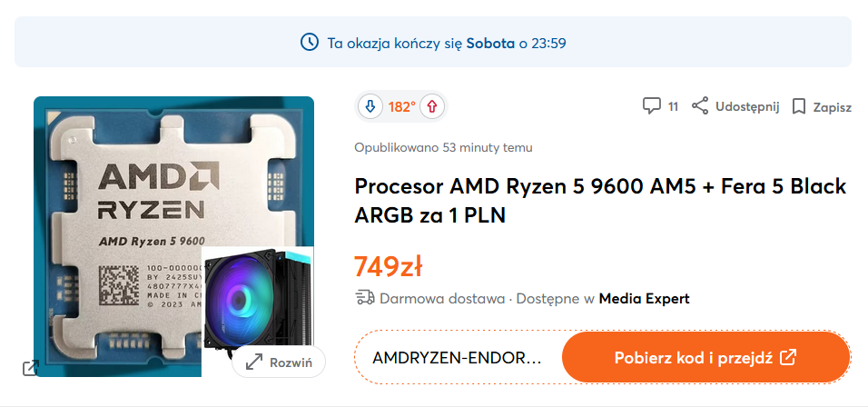Screen dimensions: 868x407
Task: Click the Sobota deadline text in banner
Action: point(490,43)
